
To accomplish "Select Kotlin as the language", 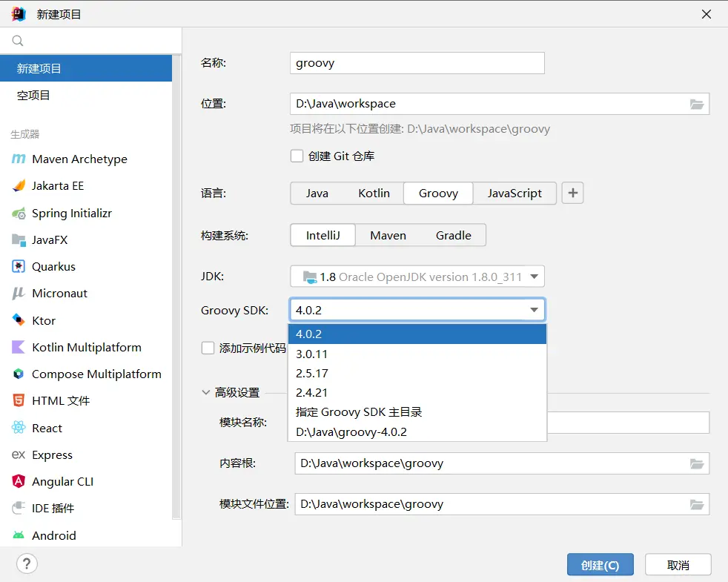I will coord(374,194).
